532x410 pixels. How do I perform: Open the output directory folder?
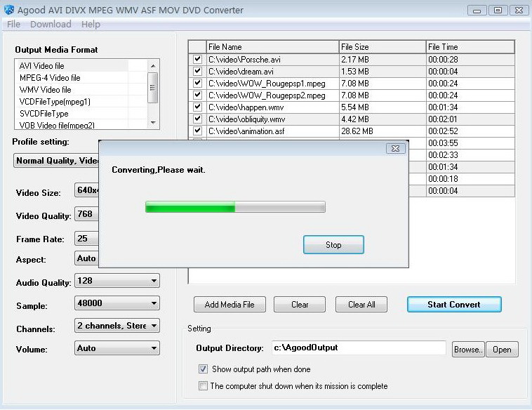pos(502,349)
